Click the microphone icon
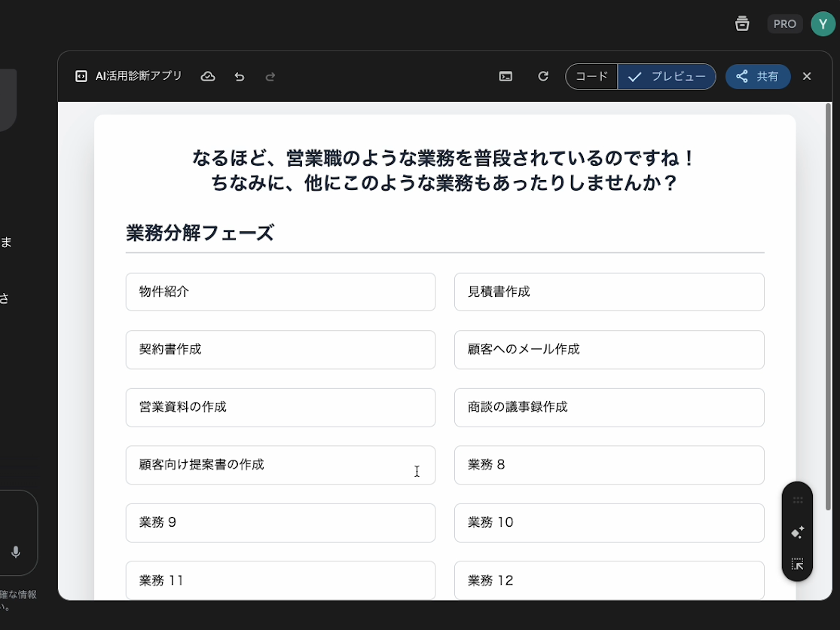Image resolution: width=840 pixels, height=630 pixels. tap(16, 552)
